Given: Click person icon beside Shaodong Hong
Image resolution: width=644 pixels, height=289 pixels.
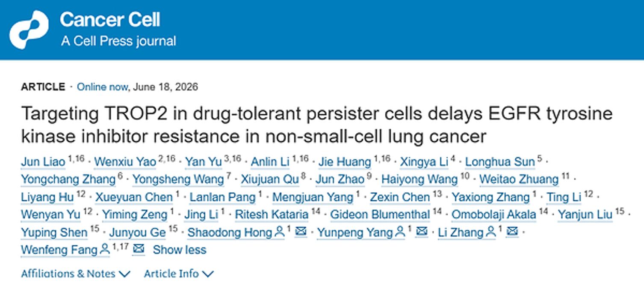Looking at the screenshot, I should click(x=280, y=232).
